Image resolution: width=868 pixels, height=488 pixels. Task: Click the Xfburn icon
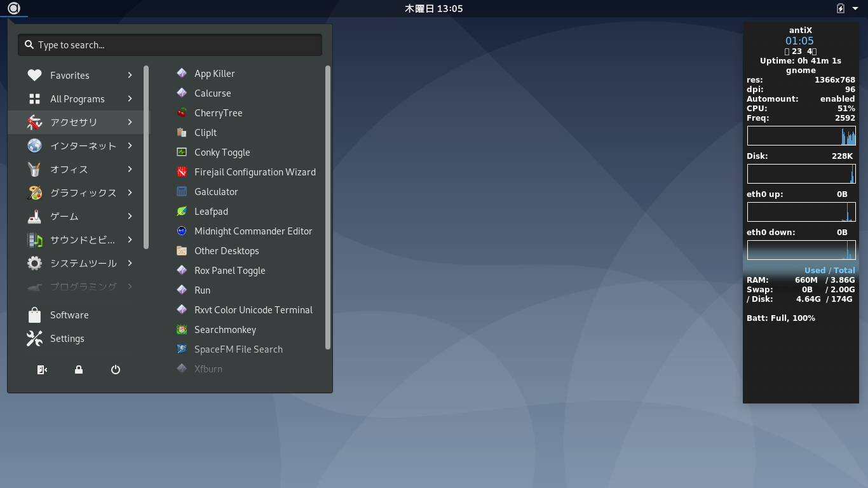click(x=182, y=369)
